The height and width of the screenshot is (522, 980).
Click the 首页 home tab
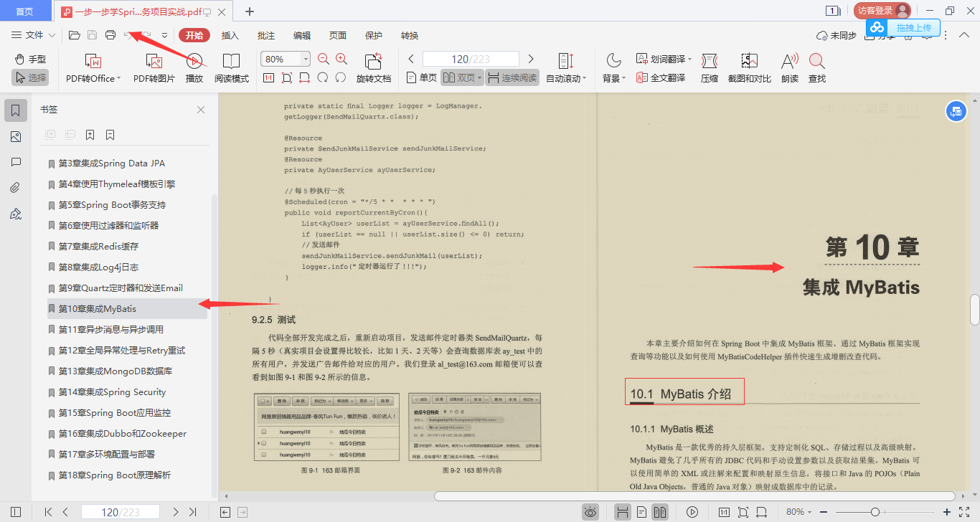pyautogui.click(x=24, y=11)
